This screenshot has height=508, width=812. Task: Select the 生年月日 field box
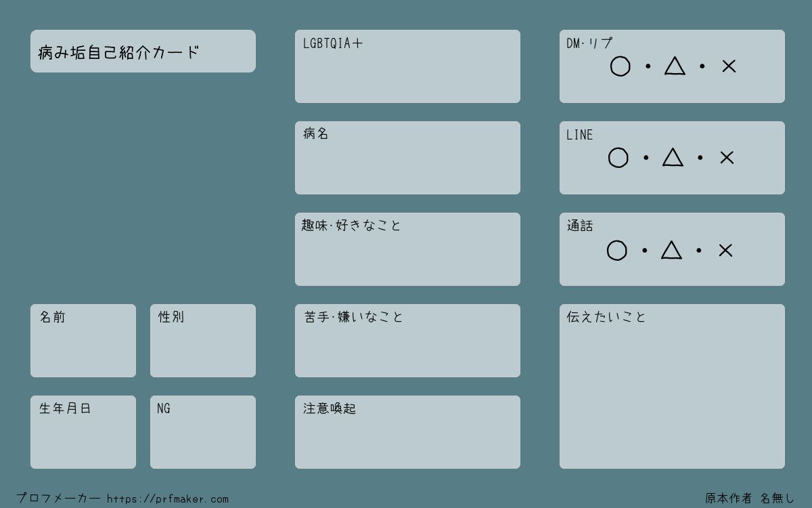coord(83,432)
